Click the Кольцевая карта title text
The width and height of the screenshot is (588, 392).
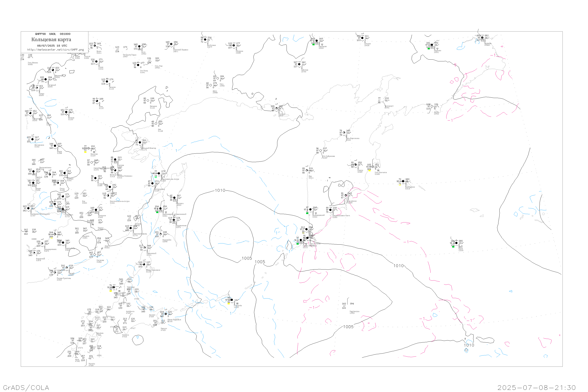coord(51,40)
